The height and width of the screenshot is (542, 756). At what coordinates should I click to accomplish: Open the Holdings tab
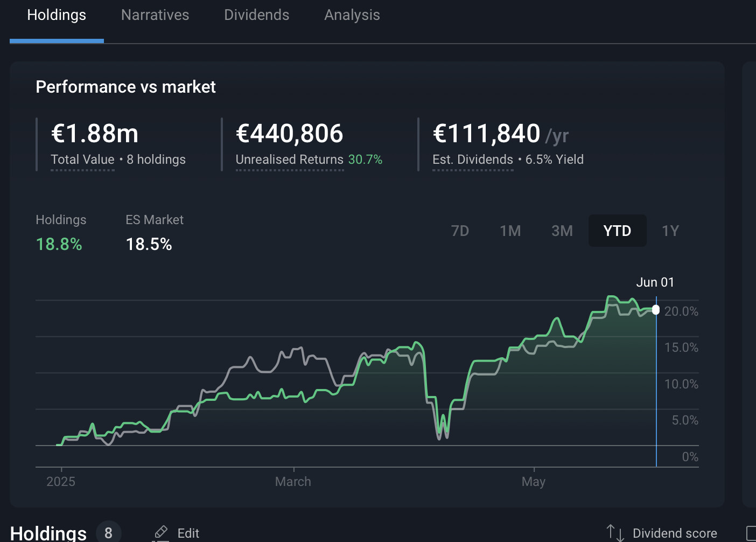pyautogui.click(x=57, y=15)
